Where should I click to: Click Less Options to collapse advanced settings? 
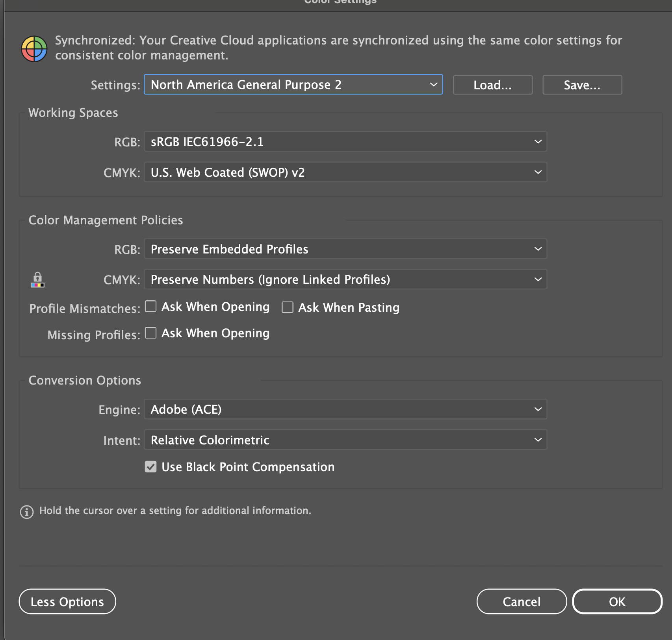coord(67,601)
